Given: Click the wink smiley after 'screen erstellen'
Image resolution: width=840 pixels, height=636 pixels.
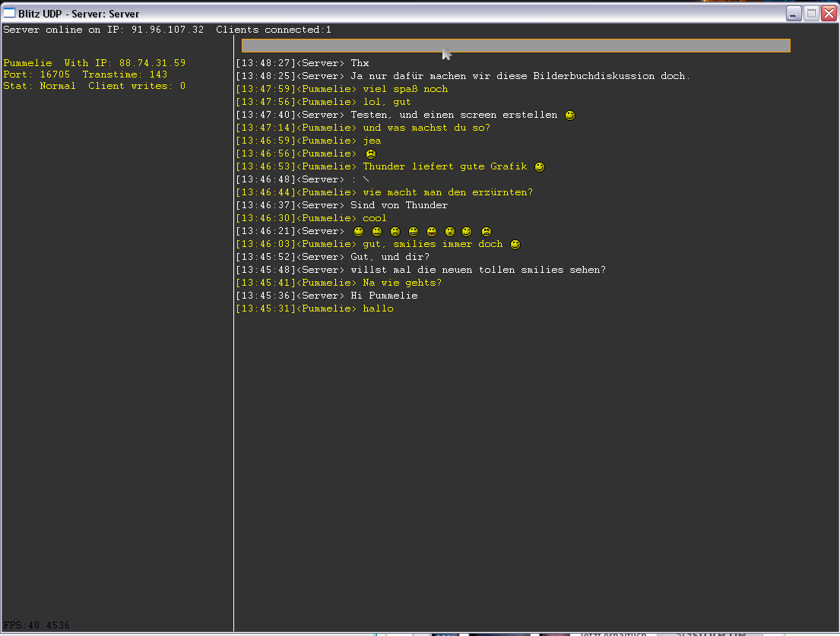Looking at the screenshot, I should click(570, 115).
